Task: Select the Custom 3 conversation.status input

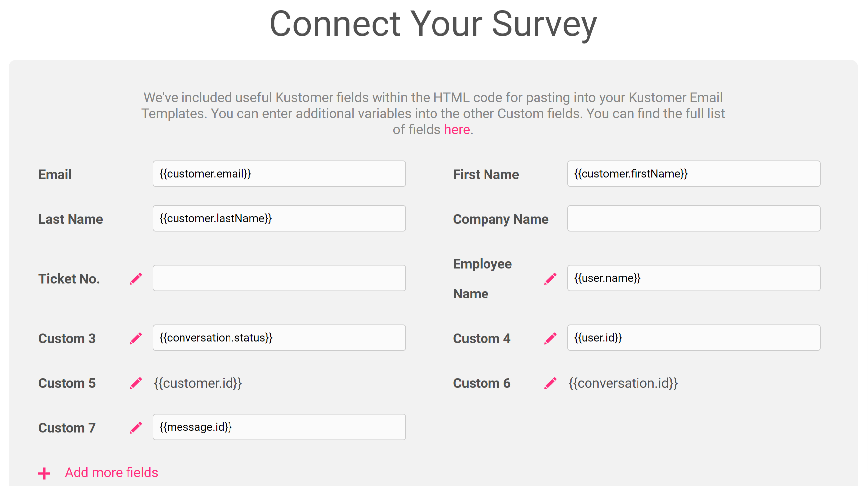Action: click(279, 338)
